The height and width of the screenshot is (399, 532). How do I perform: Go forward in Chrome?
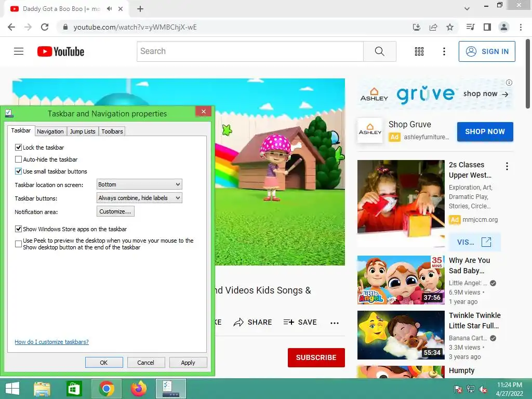[28, 27]
